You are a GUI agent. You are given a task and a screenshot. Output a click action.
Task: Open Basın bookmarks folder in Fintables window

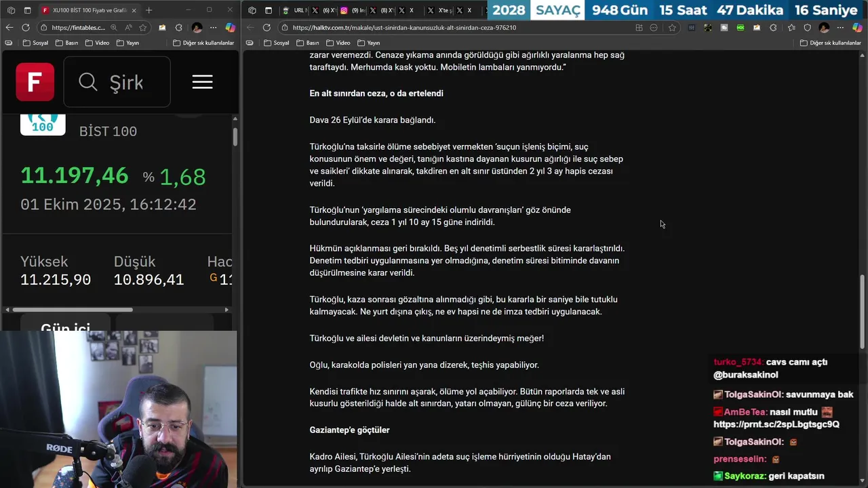[x=67, y=43]
